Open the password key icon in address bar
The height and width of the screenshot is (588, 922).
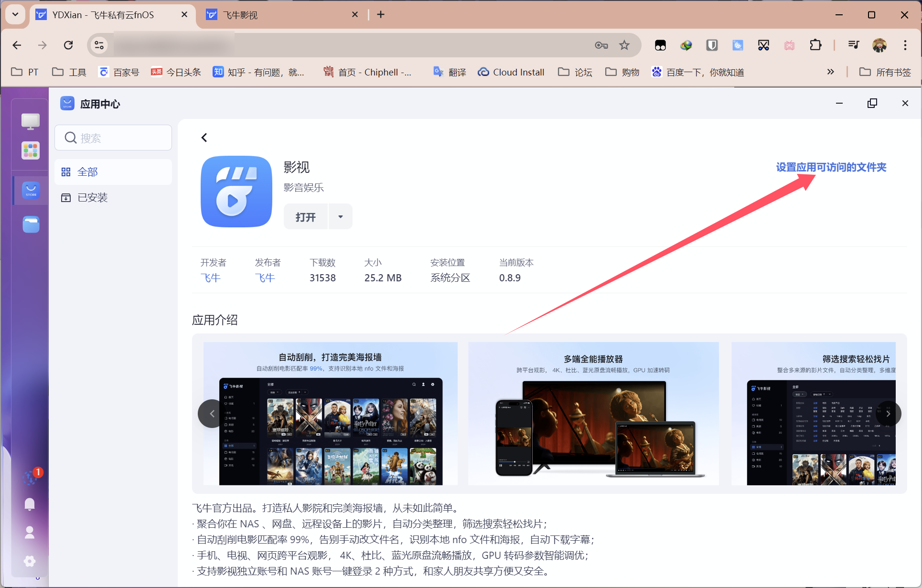pyautogui.click(x=601, y=45)
